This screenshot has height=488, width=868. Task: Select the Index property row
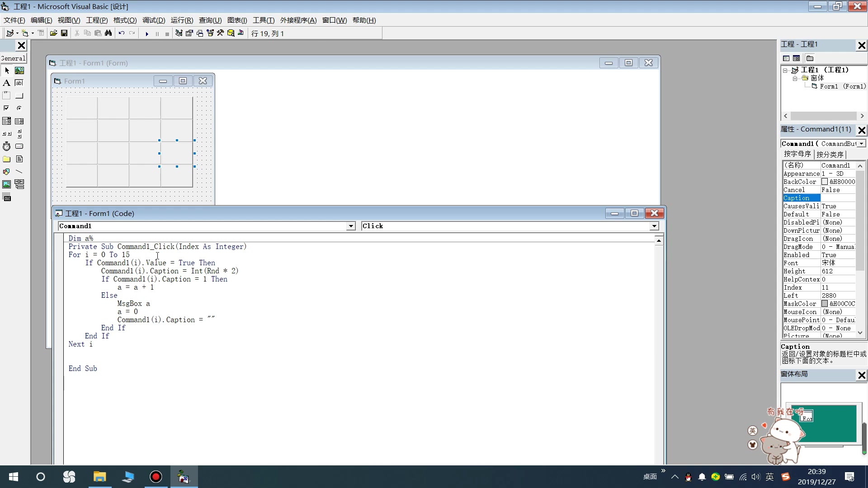819,287
